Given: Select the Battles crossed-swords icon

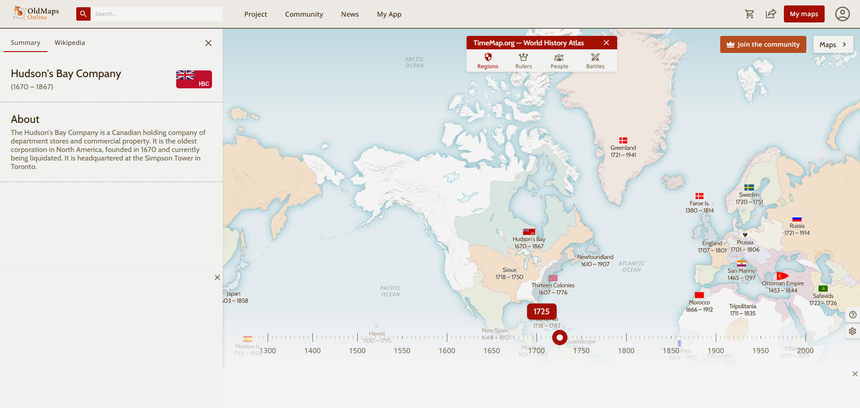Looking at the screenshot, I should tap(595, 60).
